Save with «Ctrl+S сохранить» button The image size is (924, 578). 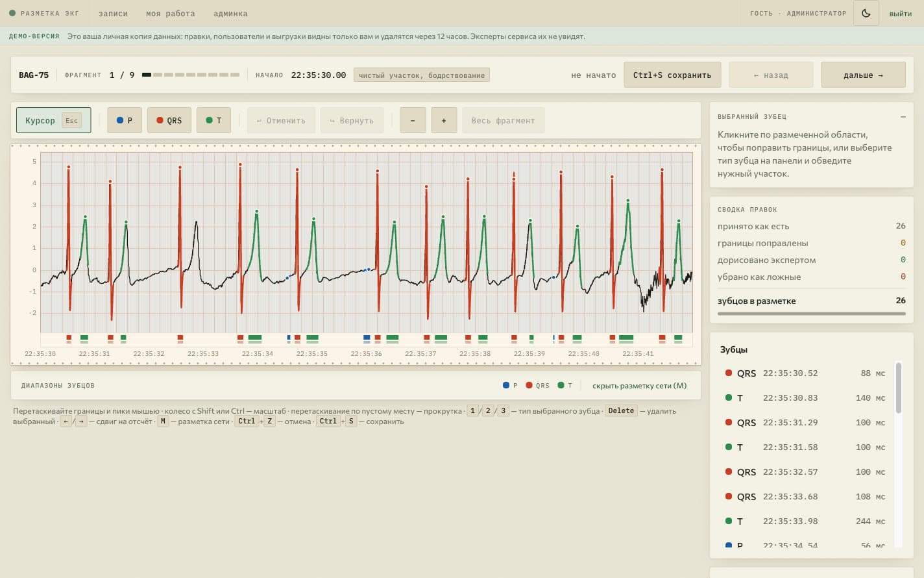672,75
